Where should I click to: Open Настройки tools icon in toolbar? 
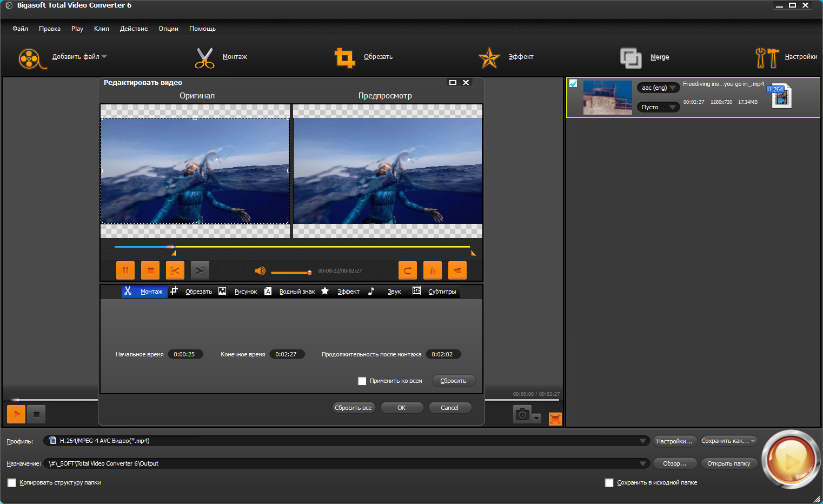[x=767, y=58]
